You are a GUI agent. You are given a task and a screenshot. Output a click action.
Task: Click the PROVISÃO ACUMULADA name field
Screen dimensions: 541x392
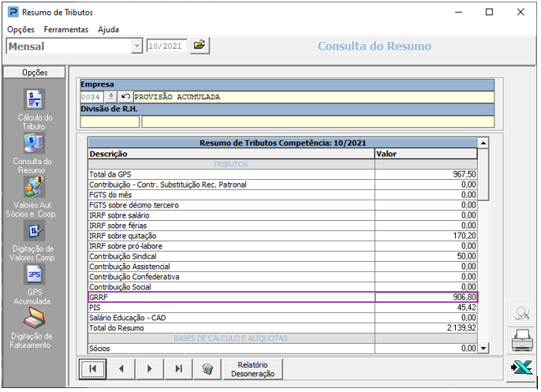point(314,97)
